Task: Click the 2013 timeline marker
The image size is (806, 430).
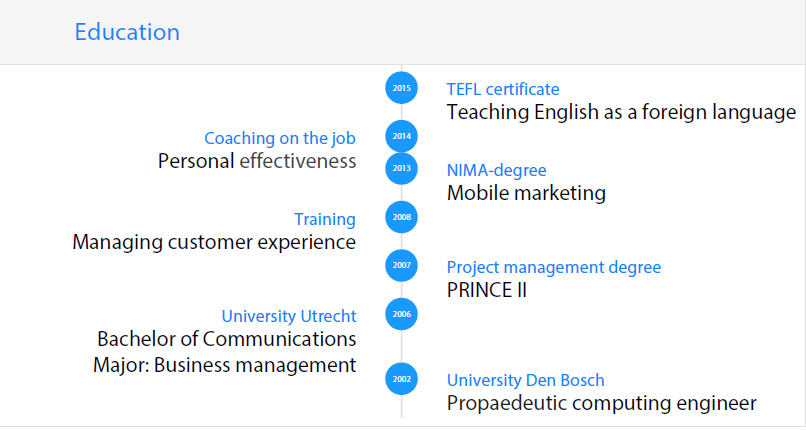Action: click(401, 168)
